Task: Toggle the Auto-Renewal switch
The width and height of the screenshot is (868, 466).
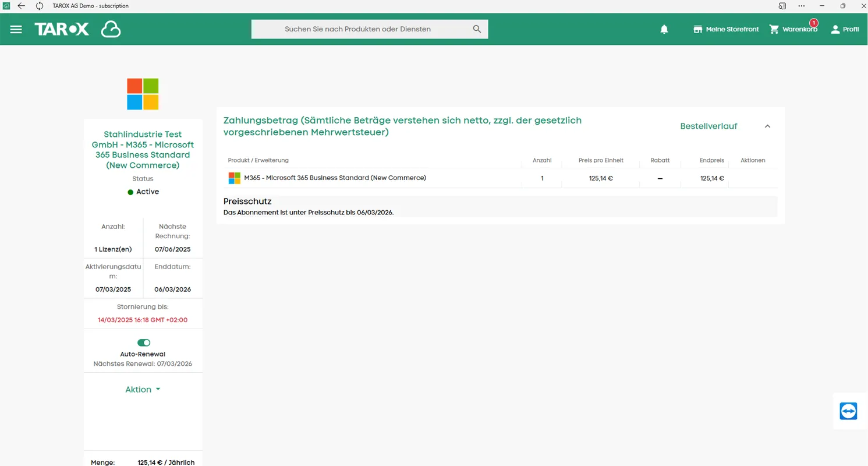Action: click(143, 343)
